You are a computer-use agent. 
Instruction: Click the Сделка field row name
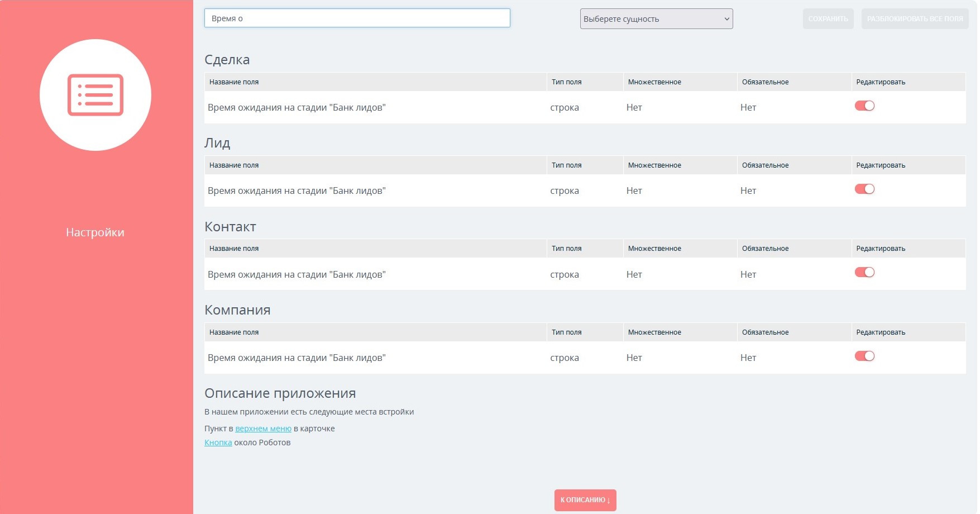297,108
